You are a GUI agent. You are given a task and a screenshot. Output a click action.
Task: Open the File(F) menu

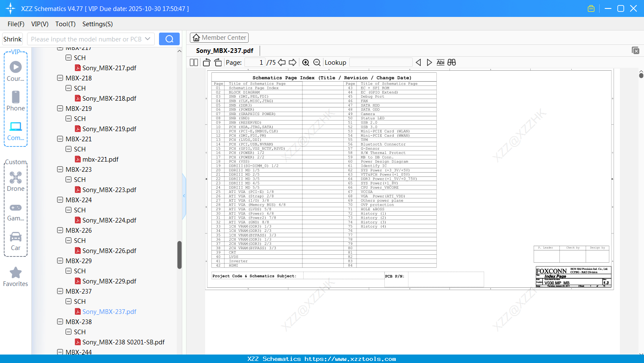16,24
